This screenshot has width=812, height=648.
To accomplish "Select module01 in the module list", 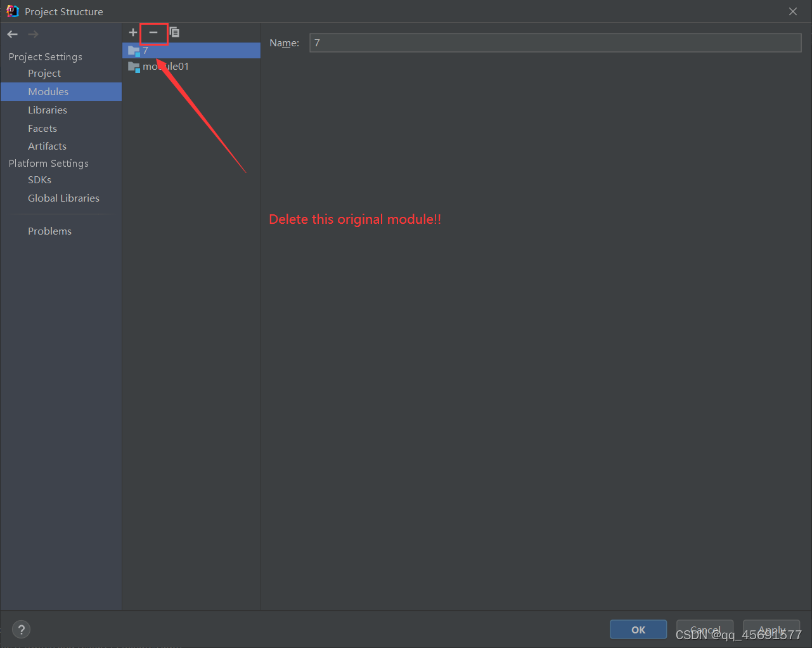I will tap(191, 67).
